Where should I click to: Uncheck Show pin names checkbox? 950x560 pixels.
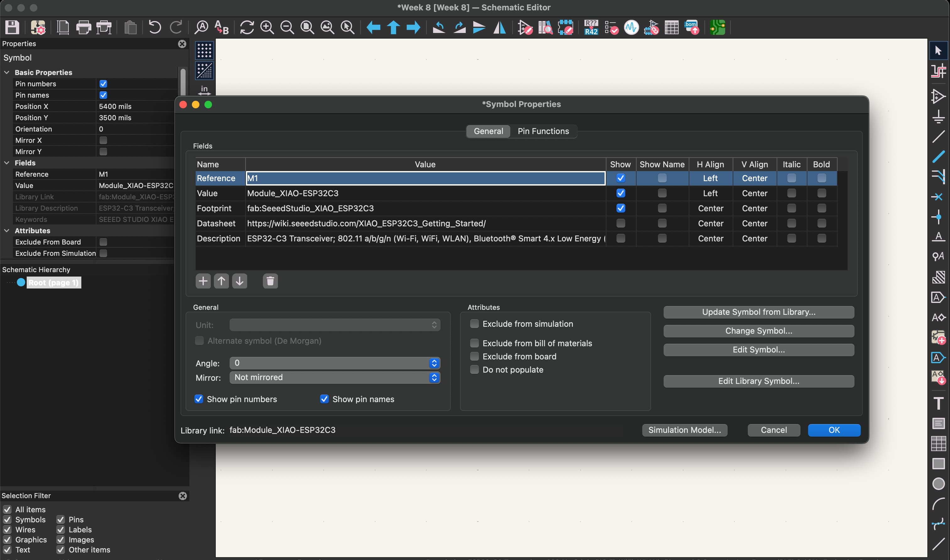[x=324, y=399]
